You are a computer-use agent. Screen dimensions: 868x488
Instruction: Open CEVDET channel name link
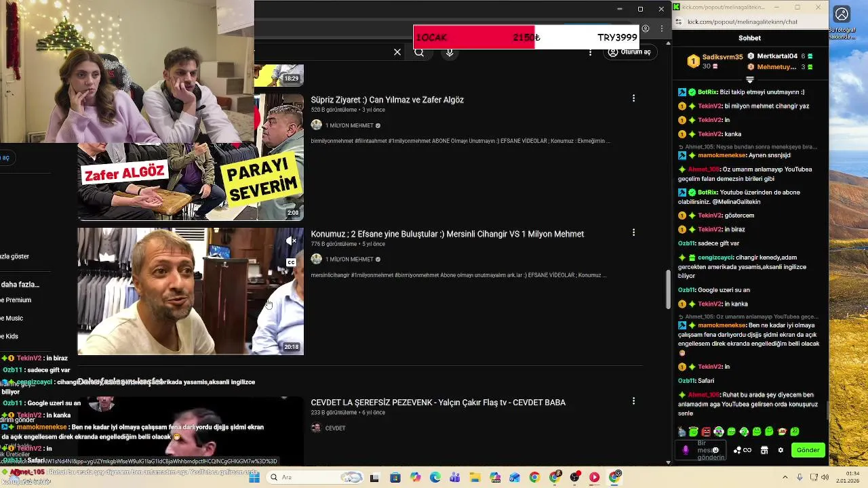(335, 428)
